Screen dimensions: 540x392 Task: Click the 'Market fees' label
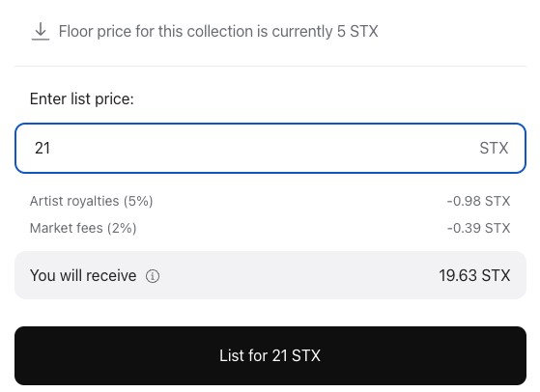66,228
